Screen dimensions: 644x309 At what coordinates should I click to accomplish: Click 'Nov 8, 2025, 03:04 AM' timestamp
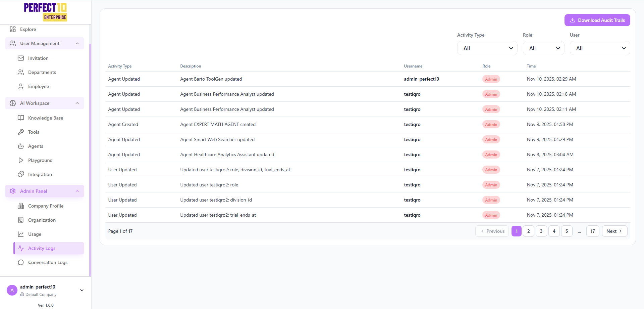[x=550, y=154]
